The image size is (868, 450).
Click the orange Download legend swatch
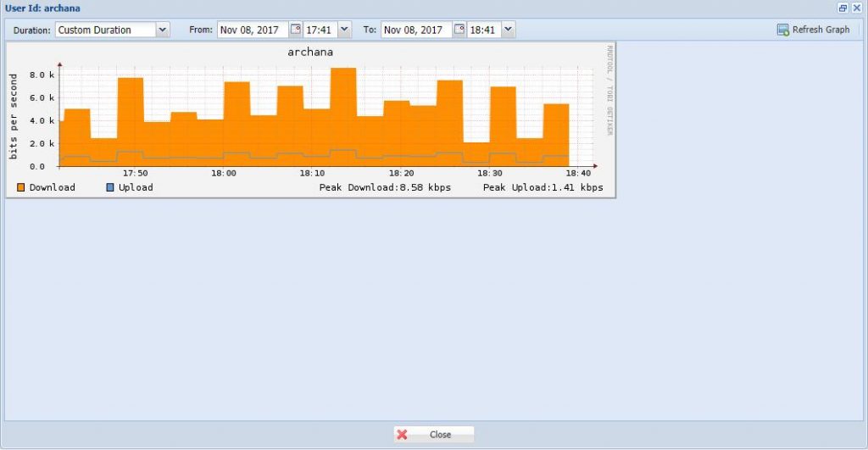(x=21, y=187)
